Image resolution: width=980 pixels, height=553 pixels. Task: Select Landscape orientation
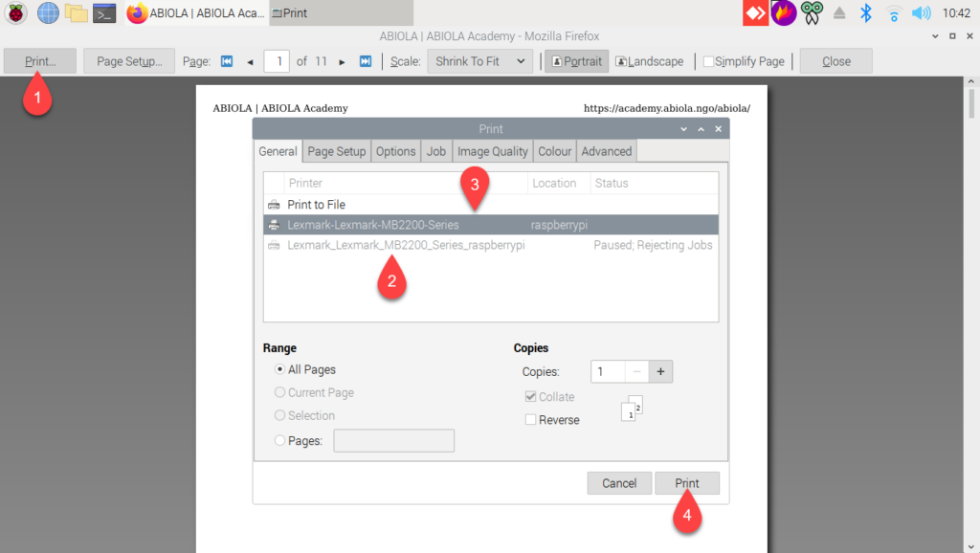[x=650, y=61]
